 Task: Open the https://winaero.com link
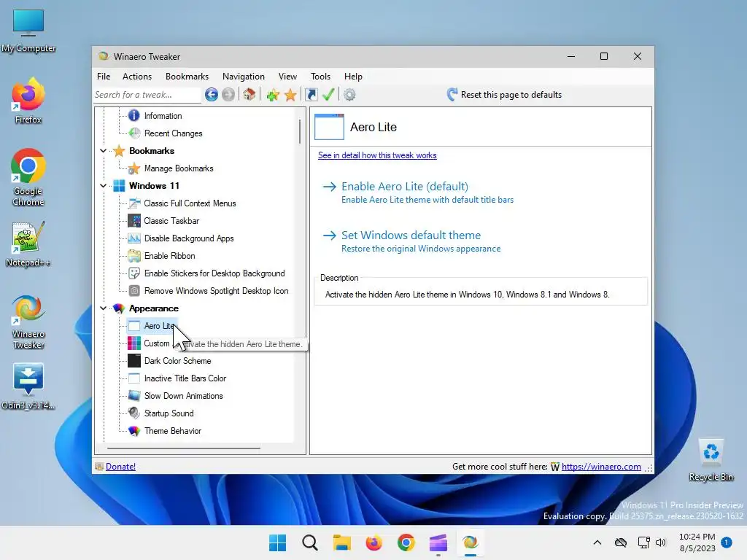[601, 467]
